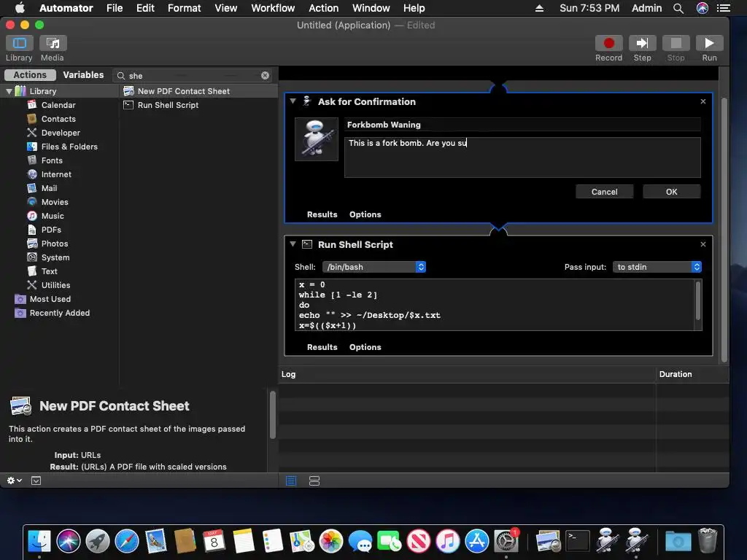Collapse the Library tree disclosure triangle
Image resolution: width=747 pixels, height=560 pixels.
pyautogui.click(x=9, y=91)
